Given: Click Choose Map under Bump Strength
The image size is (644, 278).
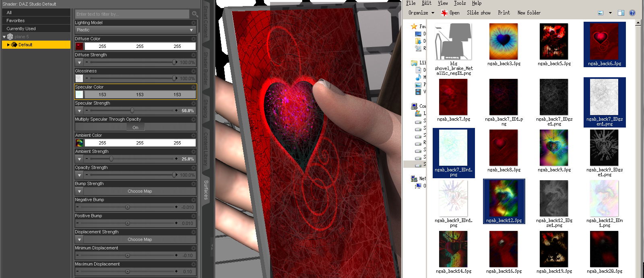Looking at the screenshot, I should click(x=140, y=191).
